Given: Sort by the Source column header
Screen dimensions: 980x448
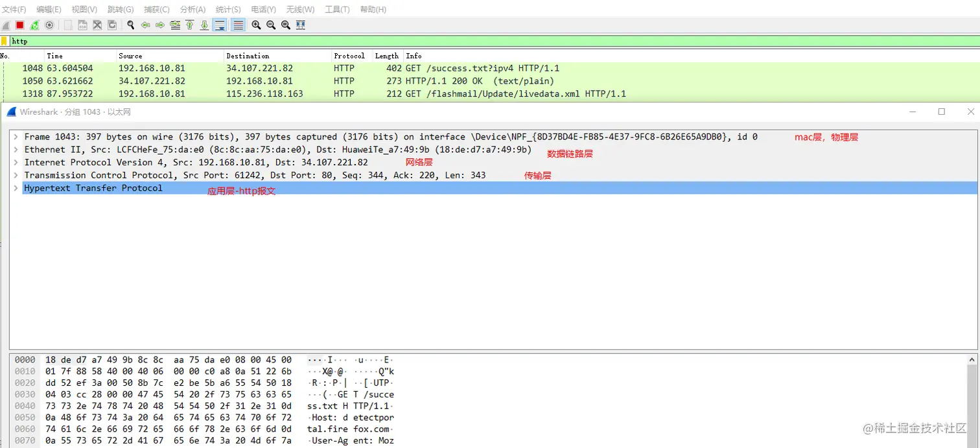Looking at the screenshot, I should tap(170, 56).
